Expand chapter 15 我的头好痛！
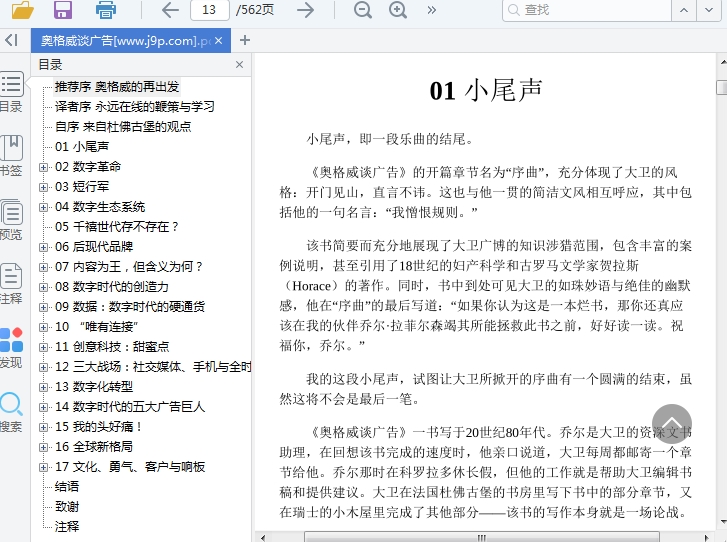This screenshot has height=542, width=727. [43, 427]
